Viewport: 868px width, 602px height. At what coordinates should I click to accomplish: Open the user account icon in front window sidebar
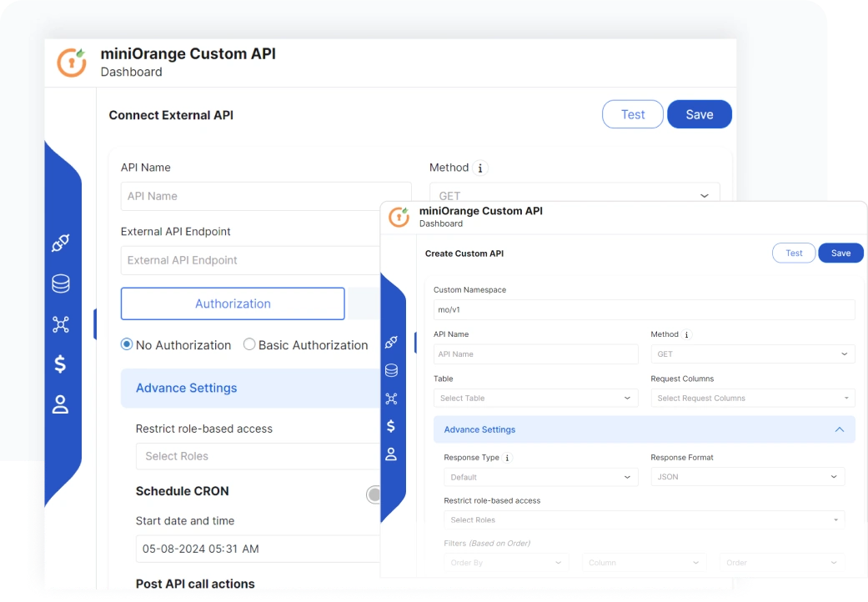point(391,454)
